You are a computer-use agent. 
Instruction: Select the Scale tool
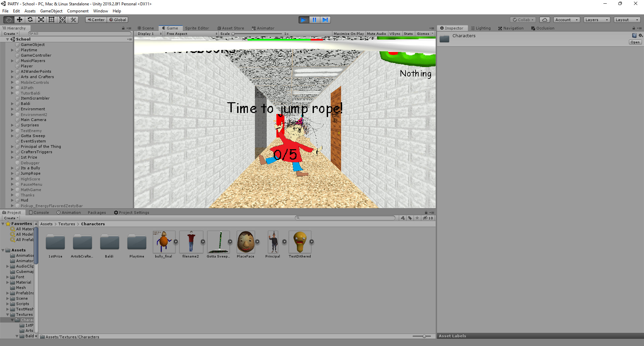tap(41, 20)
